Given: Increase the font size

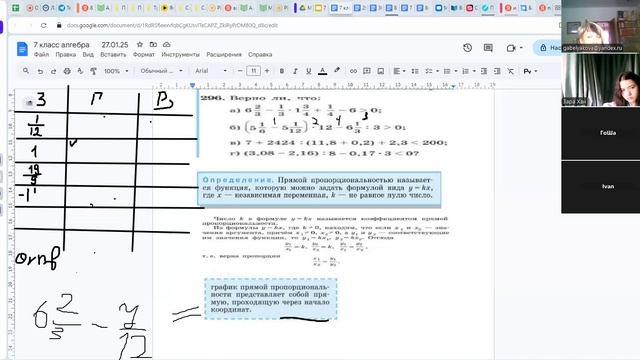Looking at the screenshot, I should click(x=267, y=71).
